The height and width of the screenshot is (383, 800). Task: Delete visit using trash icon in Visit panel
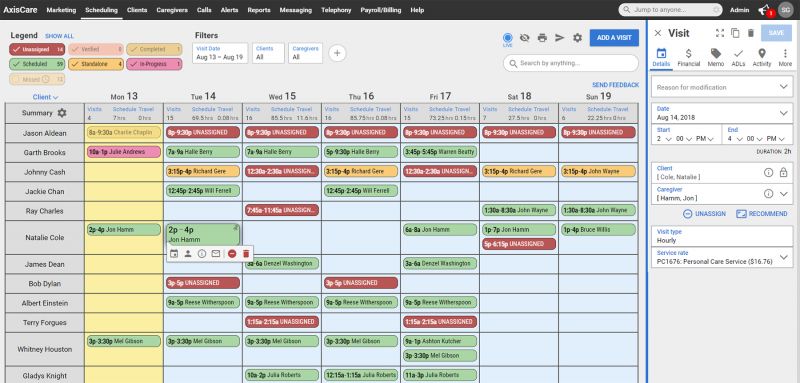pyautogui.click(x=751, y=33)
